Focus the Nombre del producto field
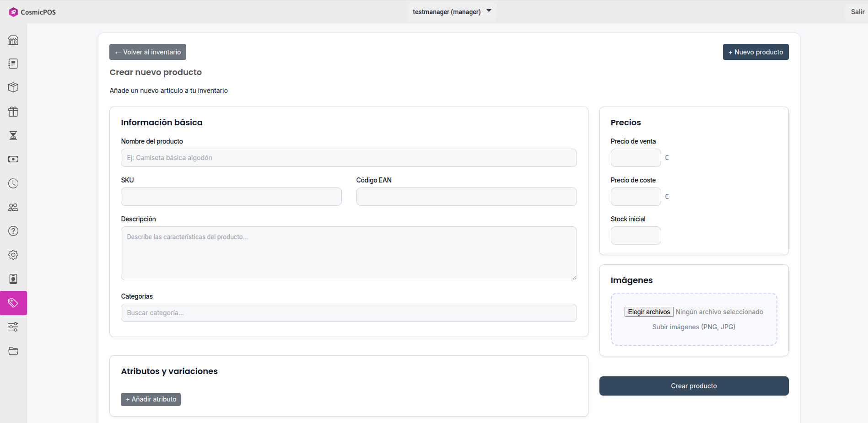This screenshot has height=423, width=868. coord(348,158)
